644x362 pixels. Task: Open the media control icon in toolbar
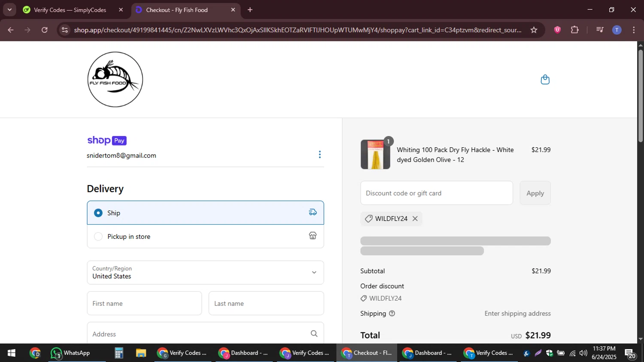tap(600, 30)
